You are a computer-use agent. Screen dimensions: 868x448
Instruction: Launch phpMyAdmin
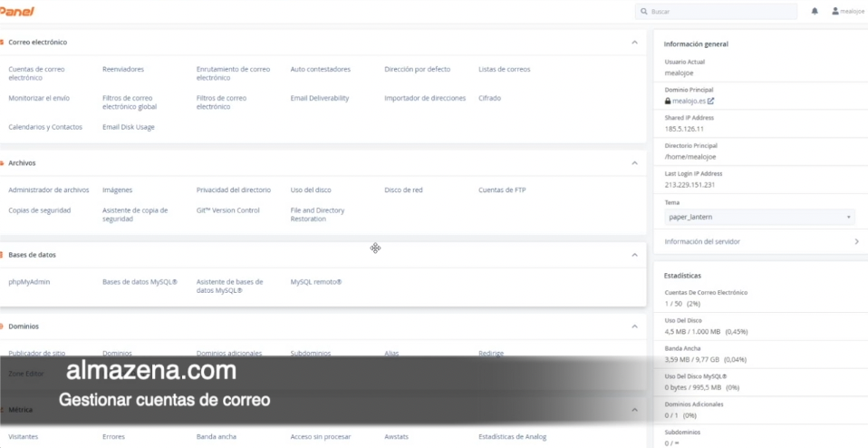click(29, 282)
